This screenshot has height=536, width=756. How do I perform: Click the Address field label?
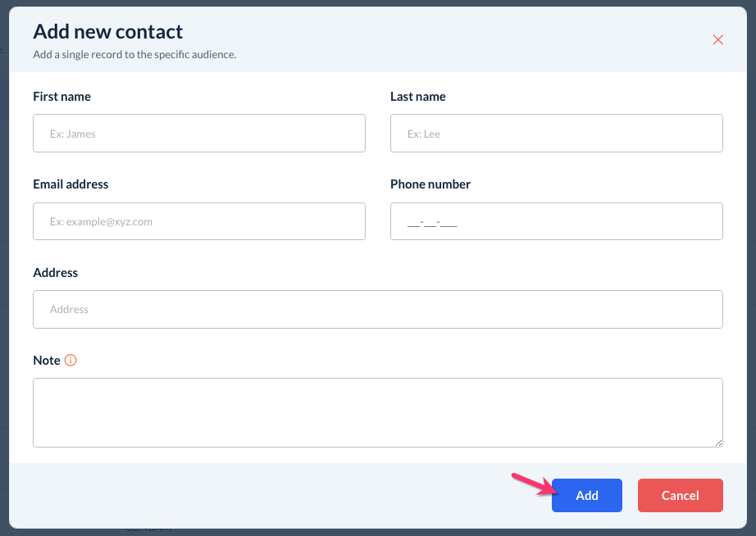point(55,272)
